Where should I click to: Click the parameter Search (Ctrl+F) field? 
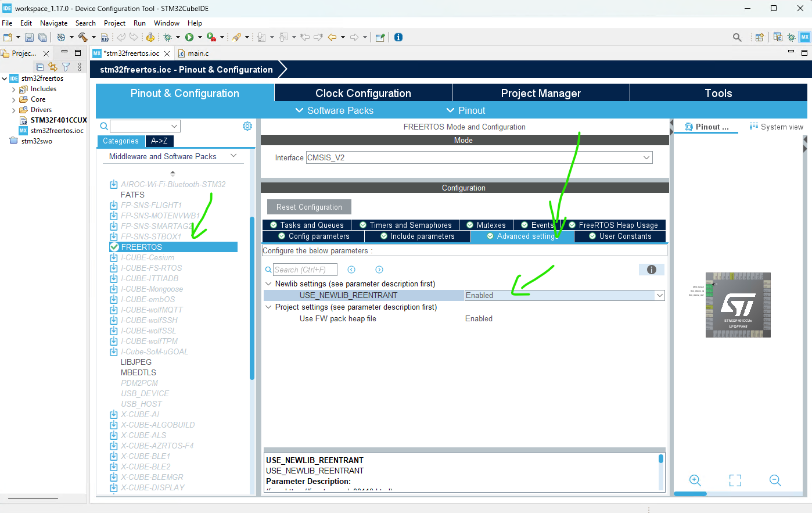point(305,270)
